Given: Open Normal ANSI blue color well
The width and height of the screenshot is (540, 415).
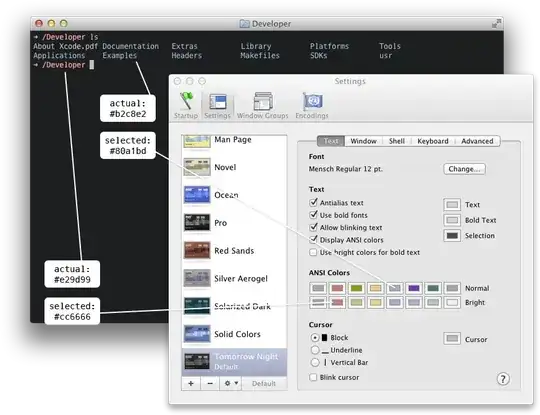Looking at the screenshot, I should [395, 288].
